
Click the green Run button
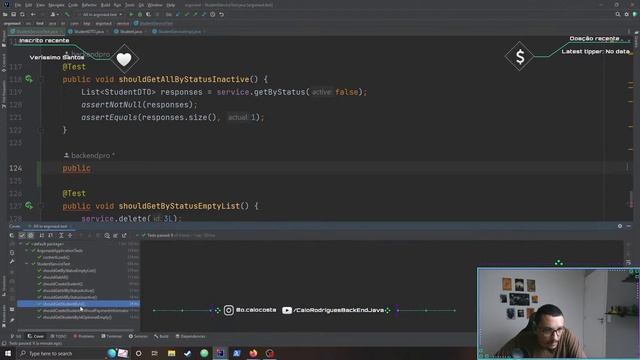131,14
